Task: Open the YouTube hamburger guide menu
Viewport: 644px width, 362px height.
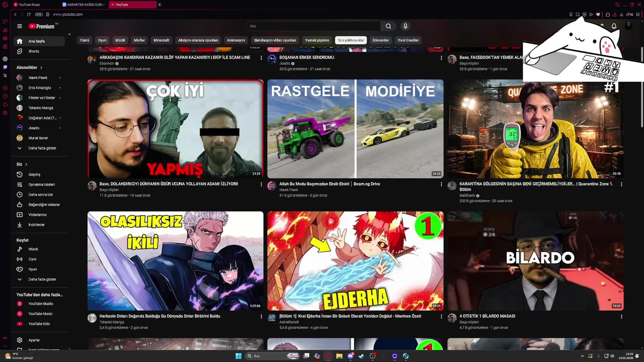Action: tap(20, 26)
